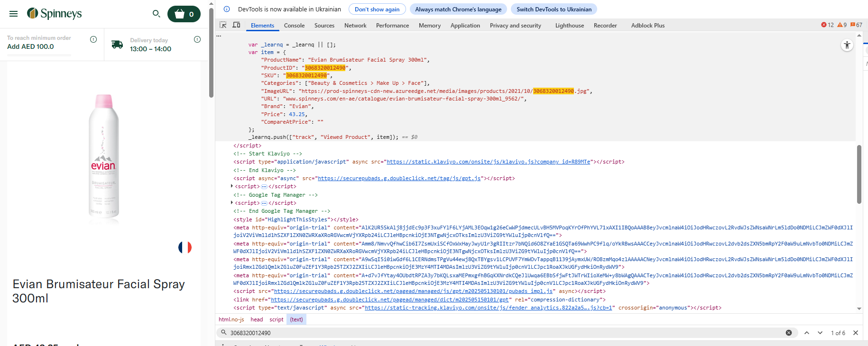Select html.no-js breadcrumb

(231, 319)
